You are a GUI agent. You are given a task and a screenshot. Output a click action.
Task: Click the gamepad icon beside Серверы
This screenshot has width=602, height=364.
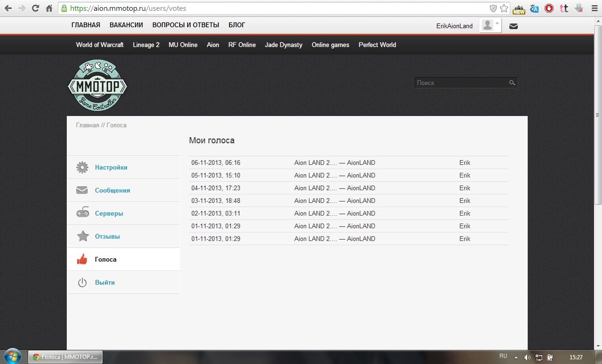[82, 213]
